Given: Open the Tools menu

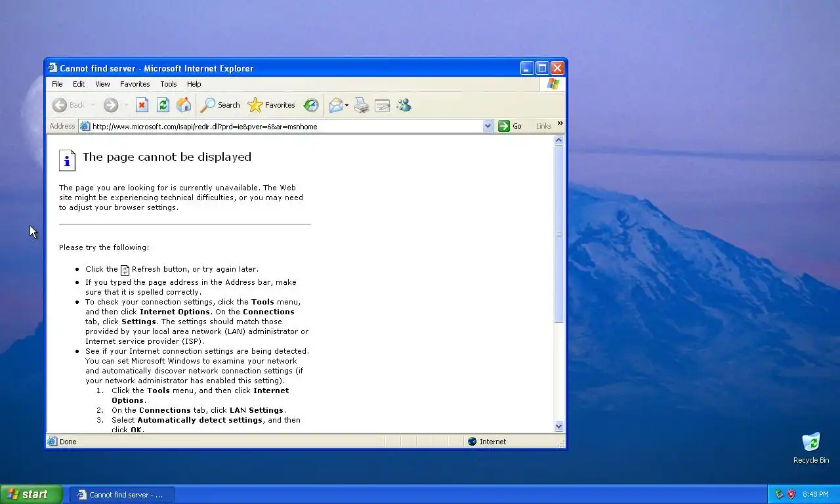Looking at the screenshot, I should (x=169, y=84).
